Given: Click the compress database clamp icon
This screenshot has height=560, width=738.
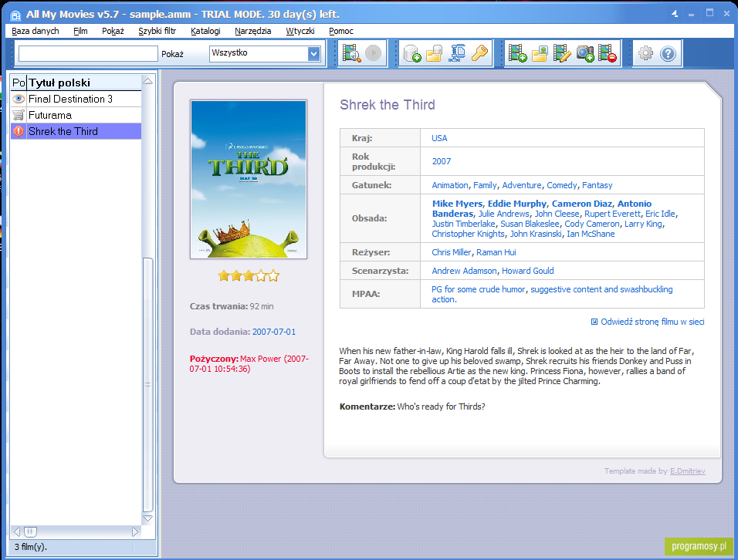Looking at the screenshot, I should tap(457, 53).
